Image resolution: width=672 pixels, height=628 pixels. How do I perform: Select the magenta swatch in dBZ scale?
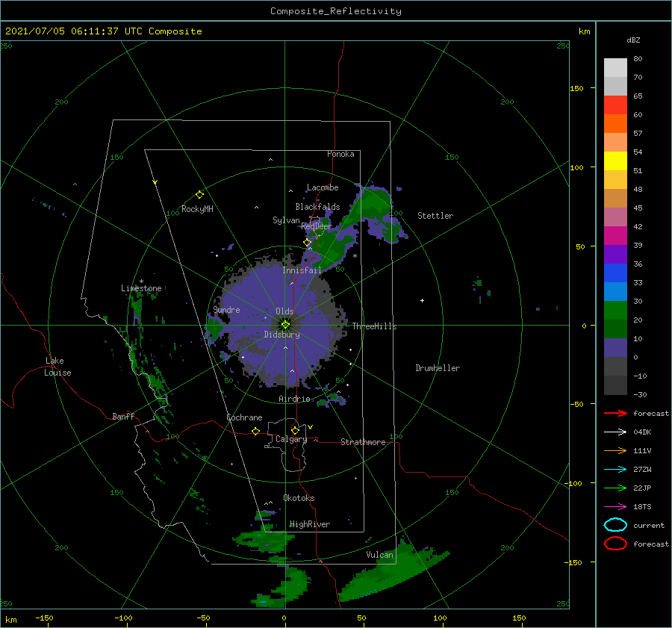615,236
